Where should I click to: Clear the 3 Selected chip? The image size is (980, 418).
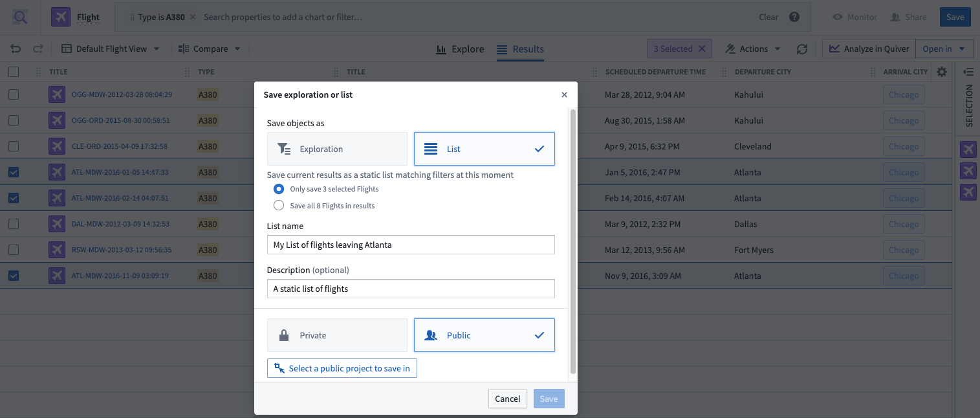click(x=702, y=49)
